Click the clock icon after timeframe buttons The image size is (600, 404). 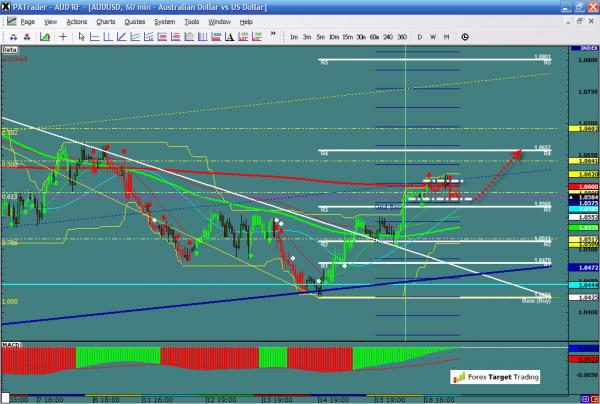point(465,36)
